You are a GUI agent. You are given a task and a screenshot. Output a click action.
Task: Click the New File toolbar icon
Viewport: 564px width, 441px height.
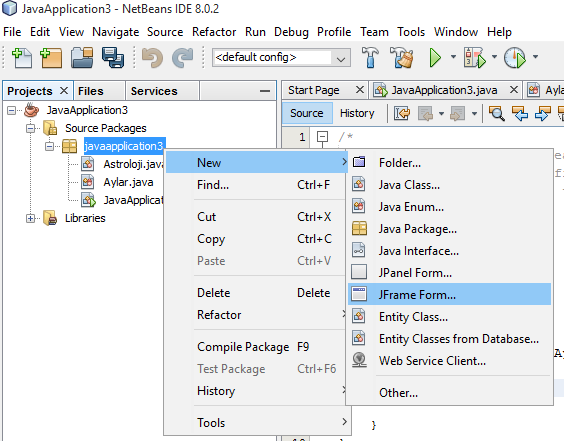(22, 58)
